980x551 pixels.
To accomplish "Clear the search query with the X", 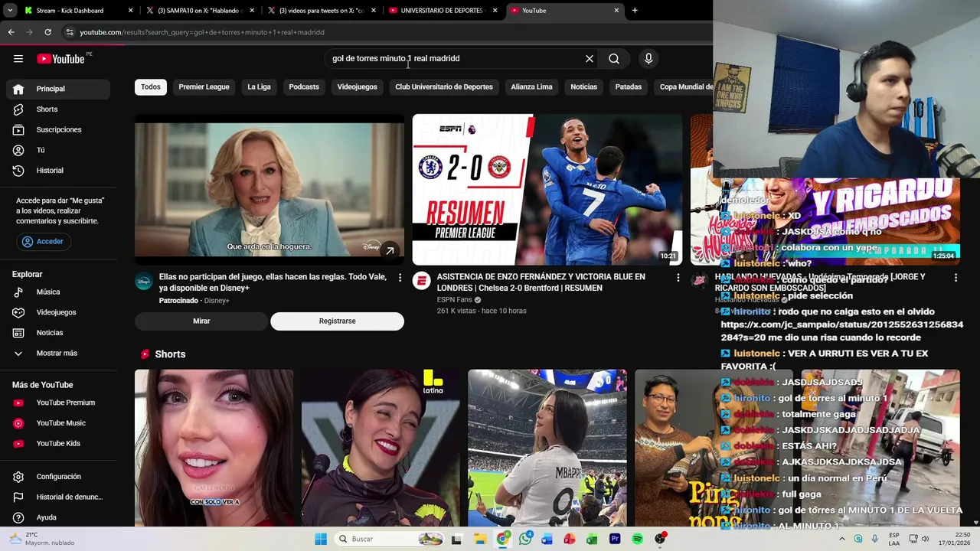I will click(x=590, y=59).
